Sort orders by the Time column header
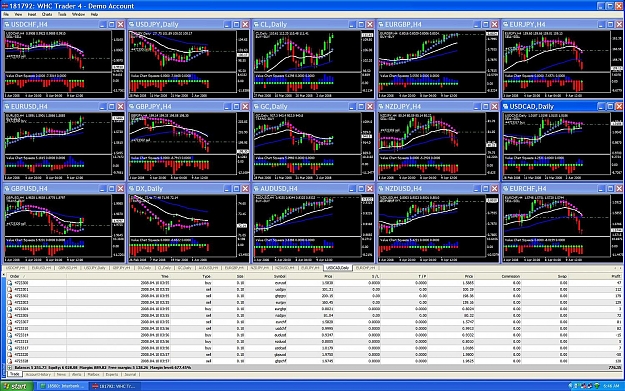The image size is (625, 391). pyautogui.click(x=118, y=276)
